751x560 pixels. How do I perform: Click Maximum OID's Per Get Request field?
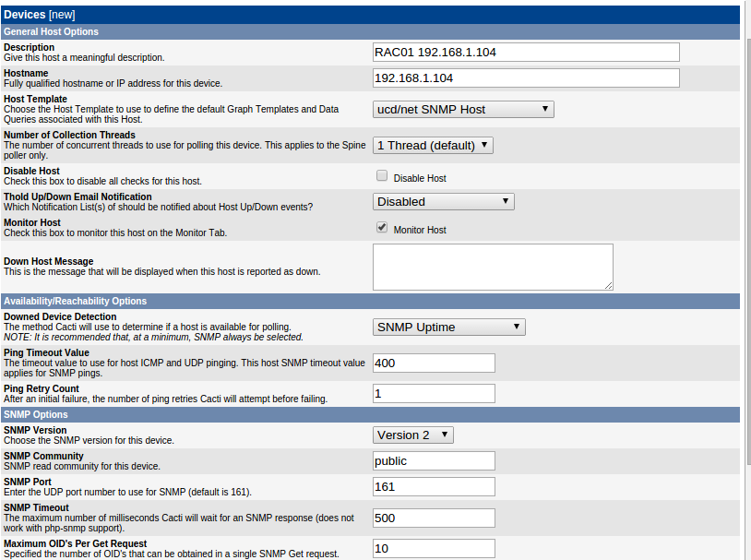point(434,549)
